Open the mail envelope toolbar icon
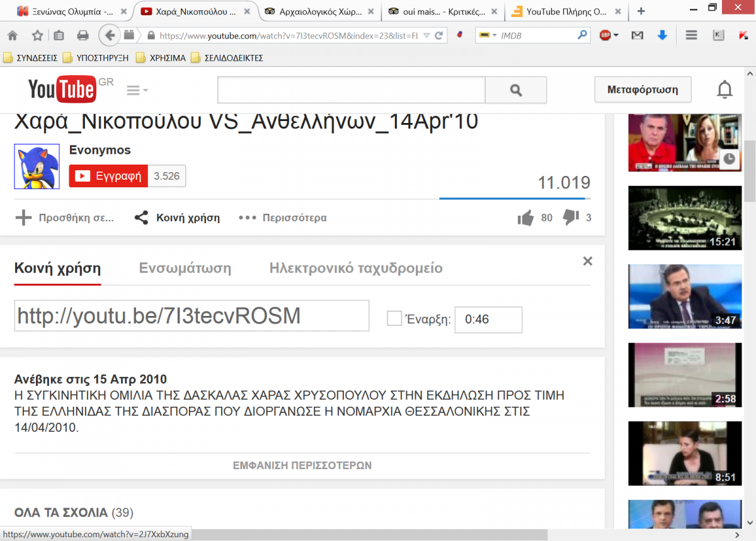Screen dimensions: 756x541 638,35
